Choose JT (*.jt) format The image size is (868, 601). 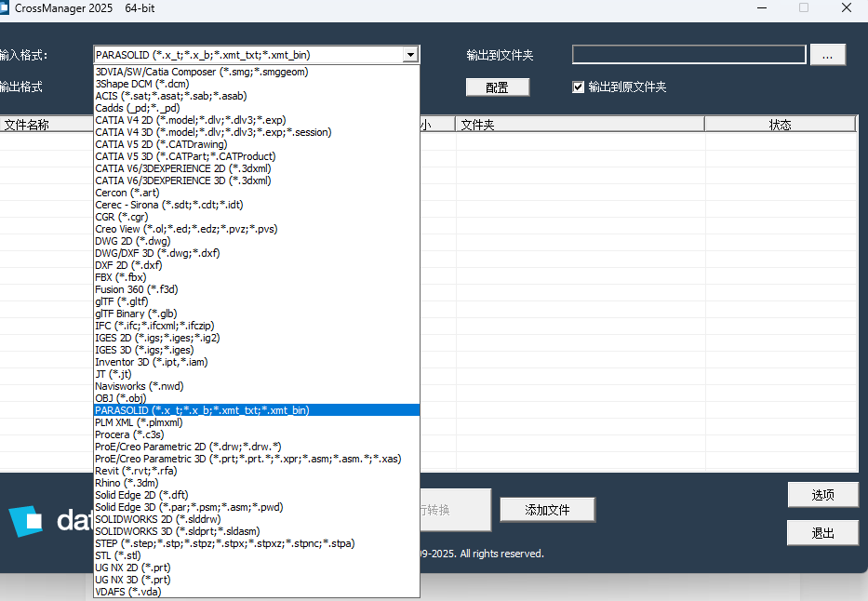pyautogui.click(x=257, y=374)
